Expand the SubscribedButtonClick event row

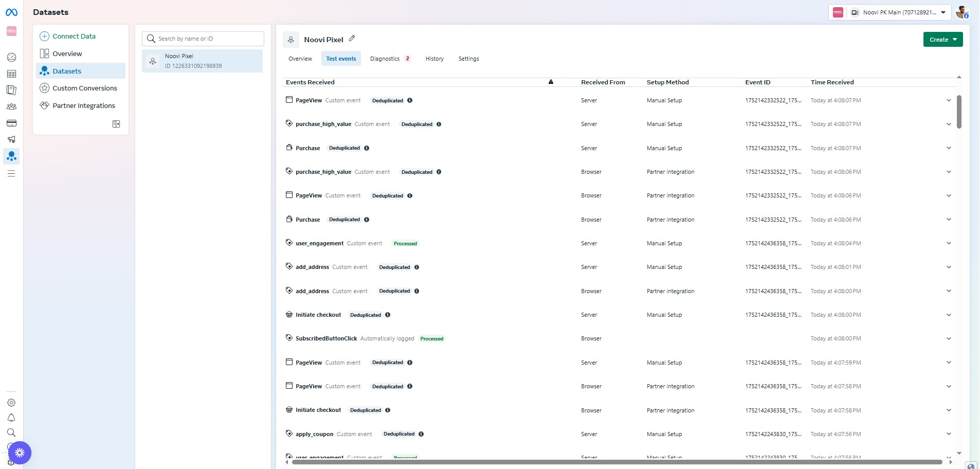tap(949, 338)
